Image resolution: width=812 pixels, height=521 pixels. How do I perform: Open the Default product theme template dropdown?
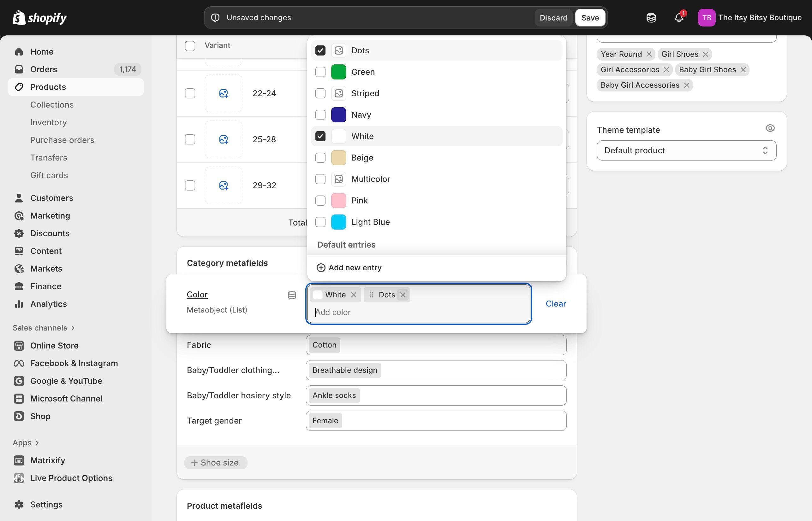coord(686,150)
